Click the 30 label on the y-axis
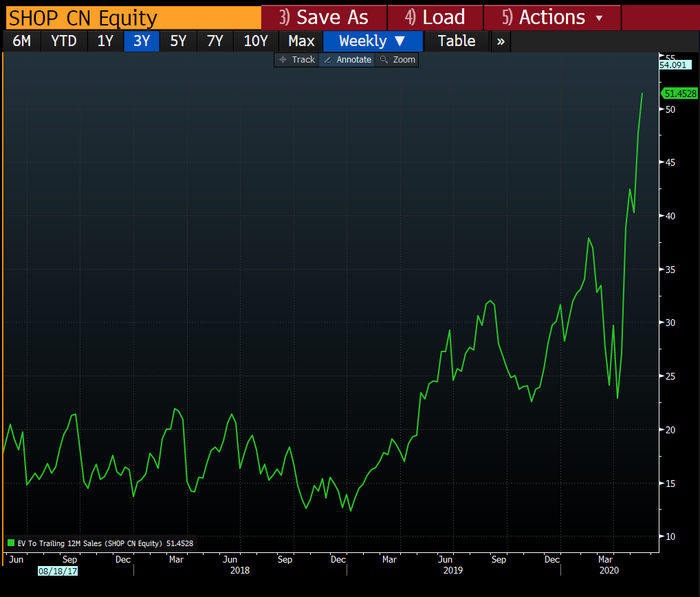This screenshot has width=700, height=597. [x=670, y=323]
